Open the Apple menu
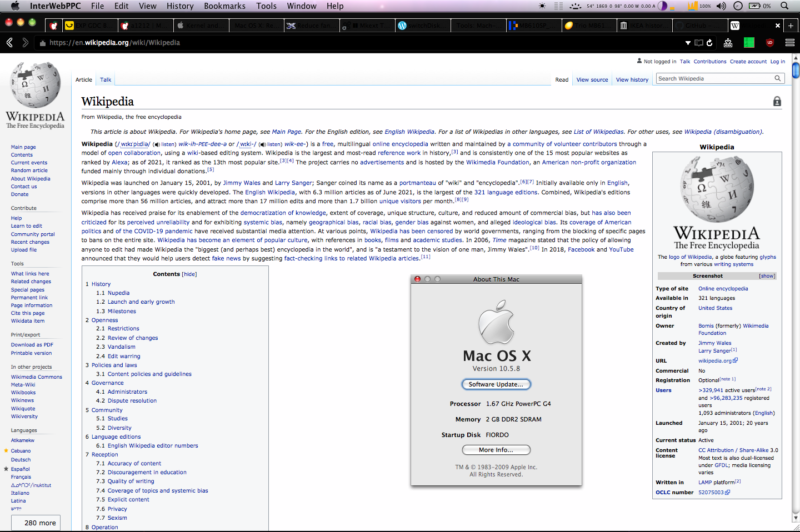 click(x=16, y=6)
